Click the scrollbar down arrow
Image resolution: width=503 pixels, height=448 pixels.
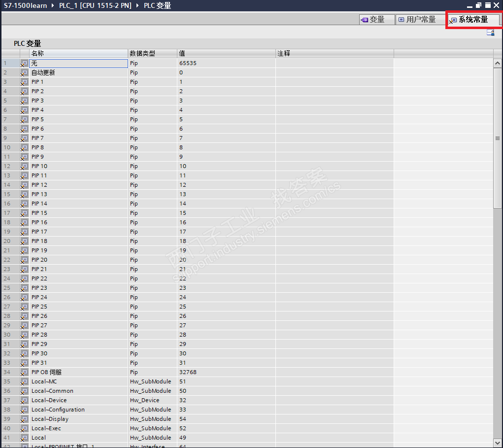[497, 443]
